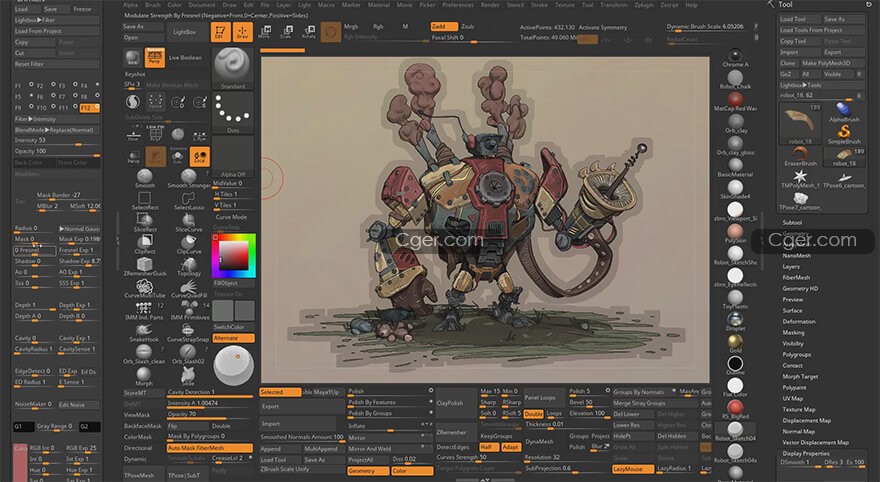
Task: Toggle the Alternate color button
Action: click(233, 338)
